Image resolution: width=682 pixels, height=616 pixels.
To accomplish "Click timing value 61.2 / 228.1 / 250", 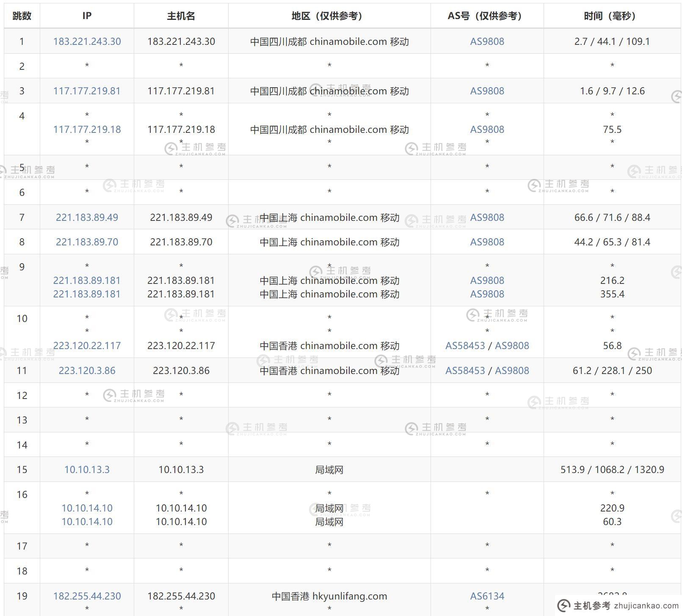I will tap(612, 371).
